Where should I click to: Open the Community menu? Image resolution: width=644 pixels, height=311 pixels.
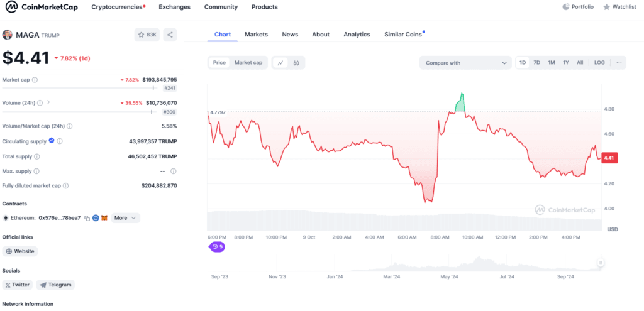pyautogui.click(x=221, y=7)
